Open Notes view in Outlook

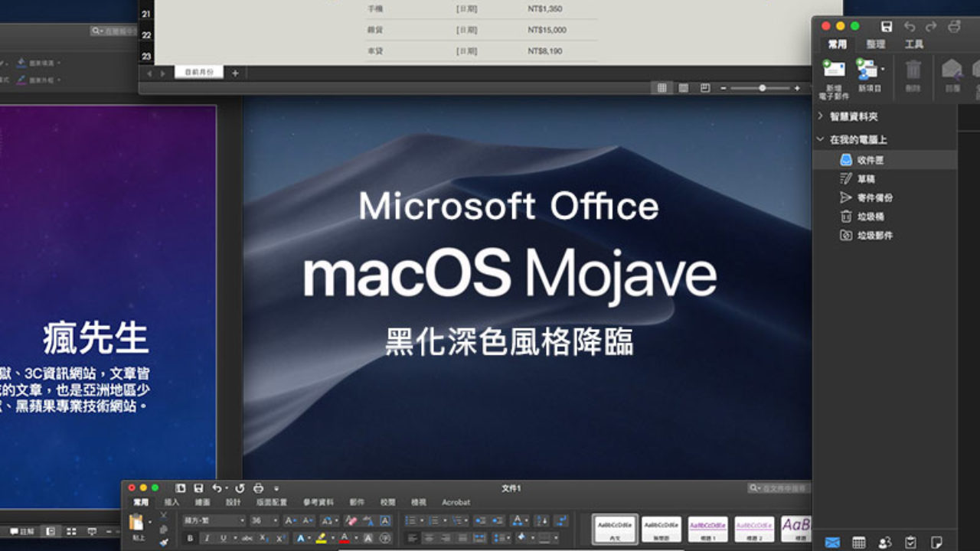pos(936,542)
